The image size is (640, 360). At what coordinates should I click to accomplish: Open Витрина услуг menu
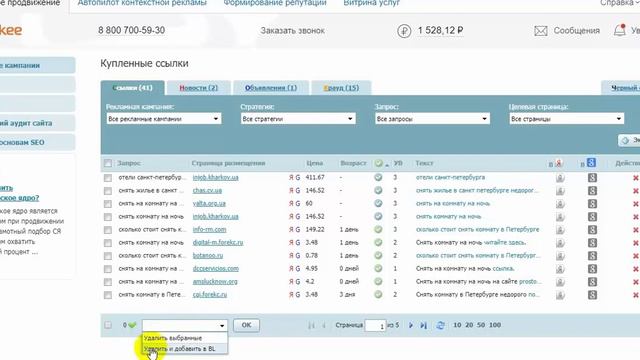371,3
